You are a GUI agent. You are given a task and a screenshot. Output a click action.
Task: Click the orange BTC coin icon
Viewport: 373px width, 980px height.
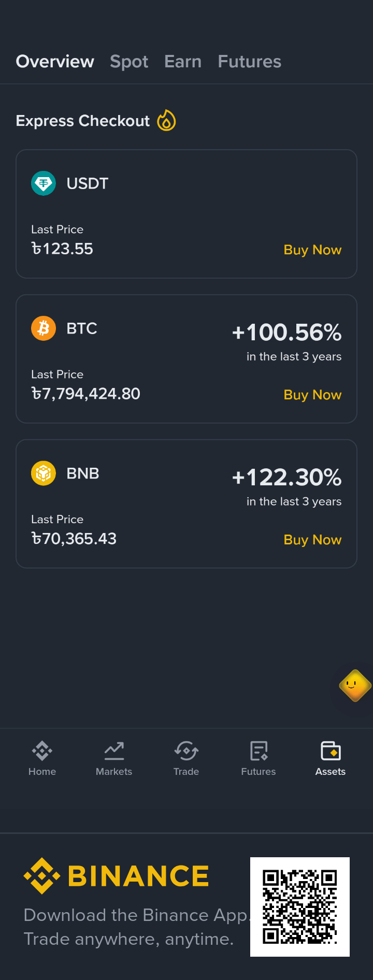tap(44, 328)
